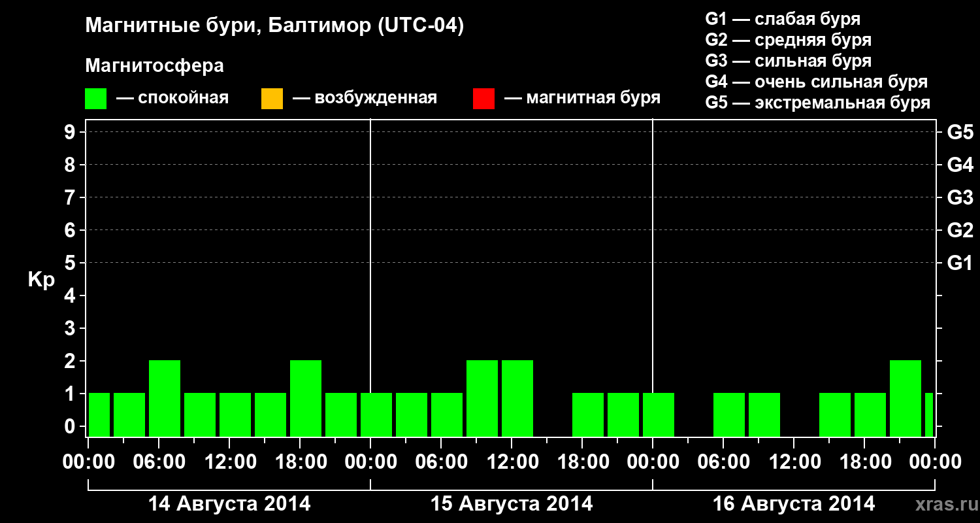Viewport: 980px width, 523px height.
Task: Click the '12:00' time label under 14 August
Action: pos(230,462)
